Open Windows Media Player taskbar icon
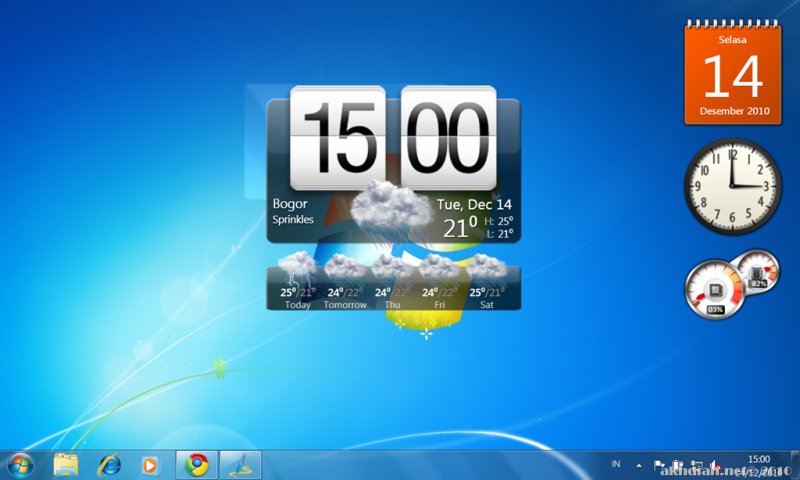The width and height of the screenshot is (800, 480). (x=150, y=464)
